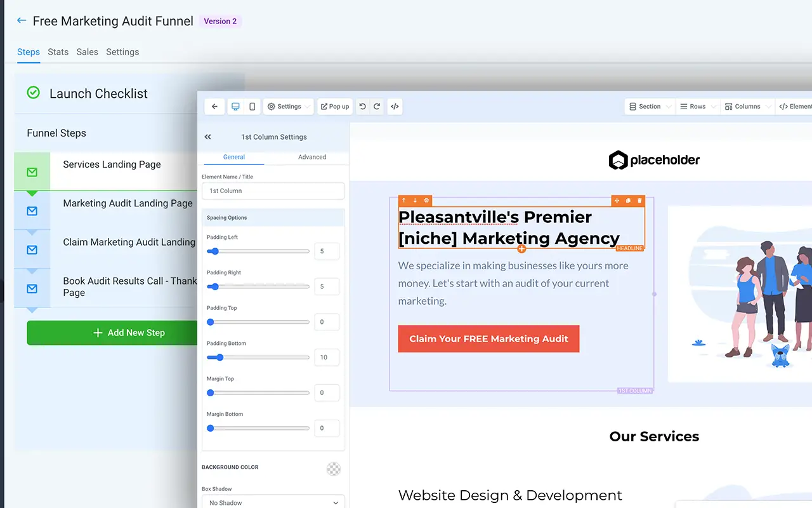This screenshot has height=508, width=812.
Task: Open the editor Settings dropdown
Action: pyautogui.click(x=288, y=107)
